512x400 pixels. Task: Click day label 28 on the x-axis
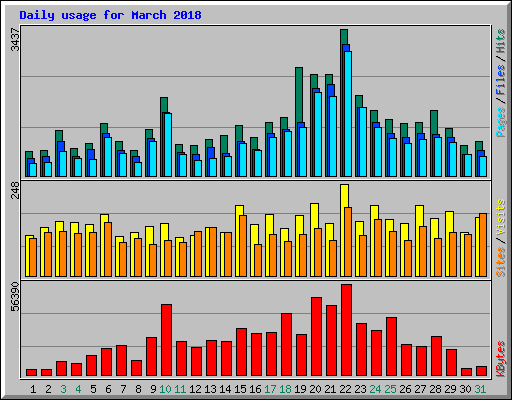[x=435, y=389]
